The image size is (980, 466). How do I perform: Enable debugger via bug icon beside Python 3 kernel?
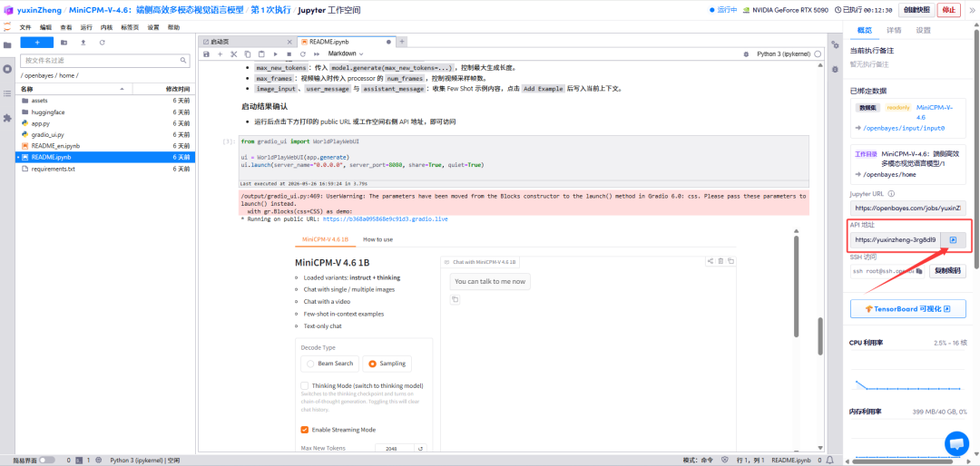pos(746,54)
